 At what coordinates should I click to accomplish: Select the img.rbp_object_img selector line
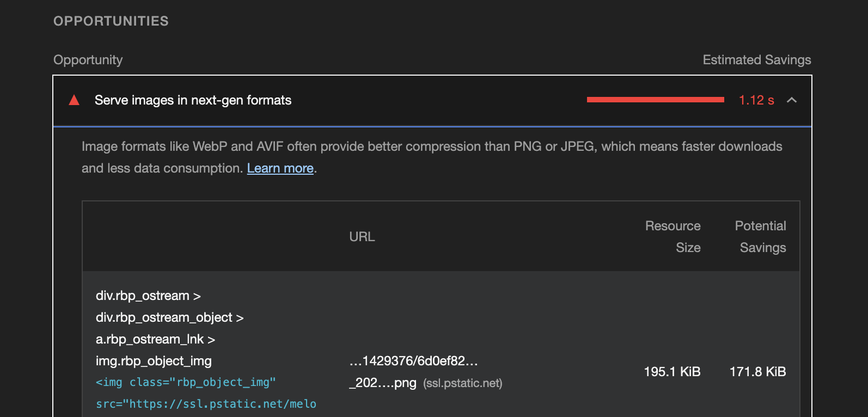154,361
